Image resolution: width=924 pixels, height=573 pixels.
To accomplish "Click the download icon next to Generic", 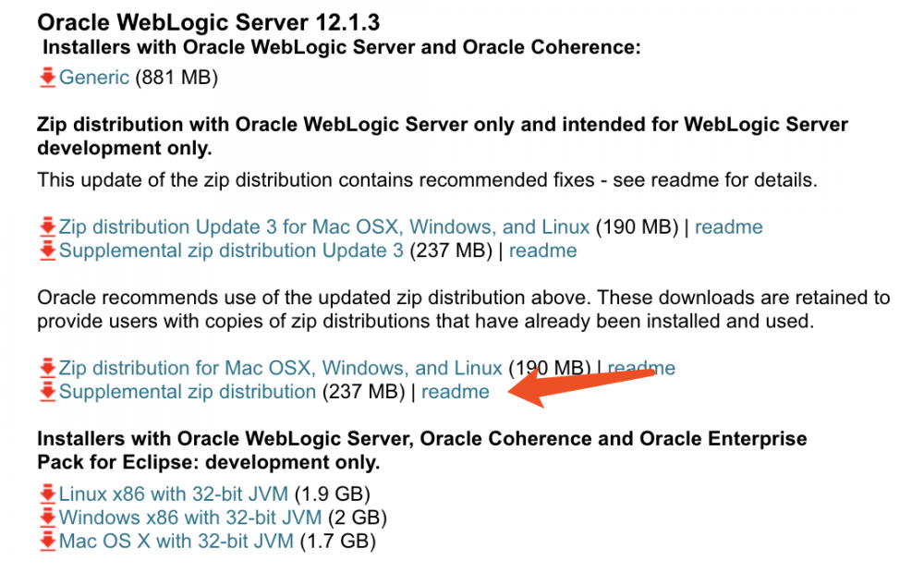I will (48, 78).
